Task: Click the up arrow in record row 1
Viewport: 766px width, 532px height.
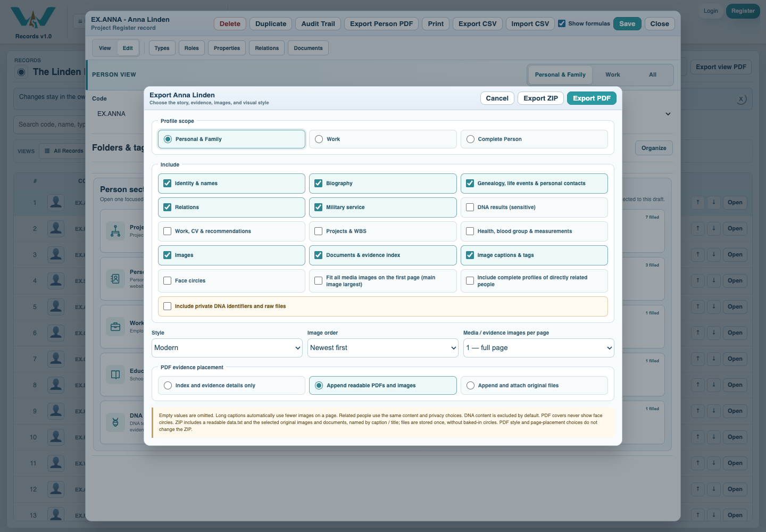Action: 698,202
